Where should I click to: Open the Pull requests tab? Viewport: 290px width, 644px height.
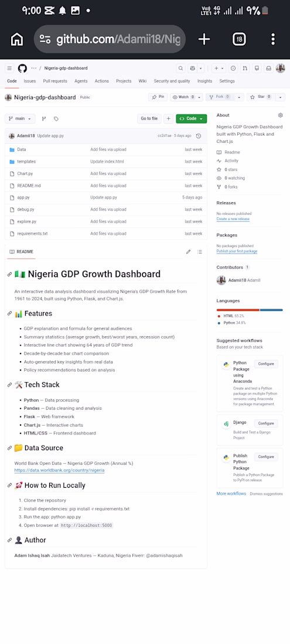(x=55, y=81)
